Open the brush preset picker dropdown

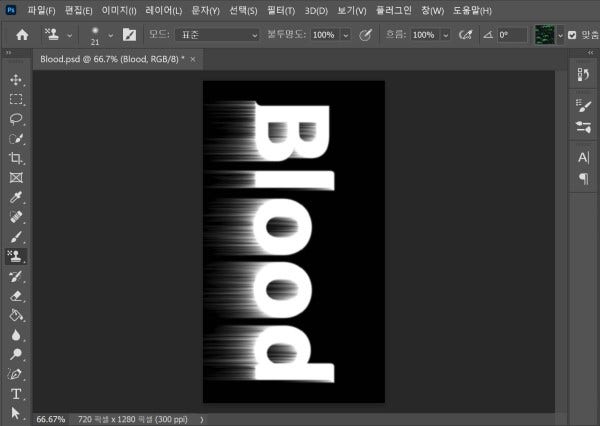tap(111, 35)
